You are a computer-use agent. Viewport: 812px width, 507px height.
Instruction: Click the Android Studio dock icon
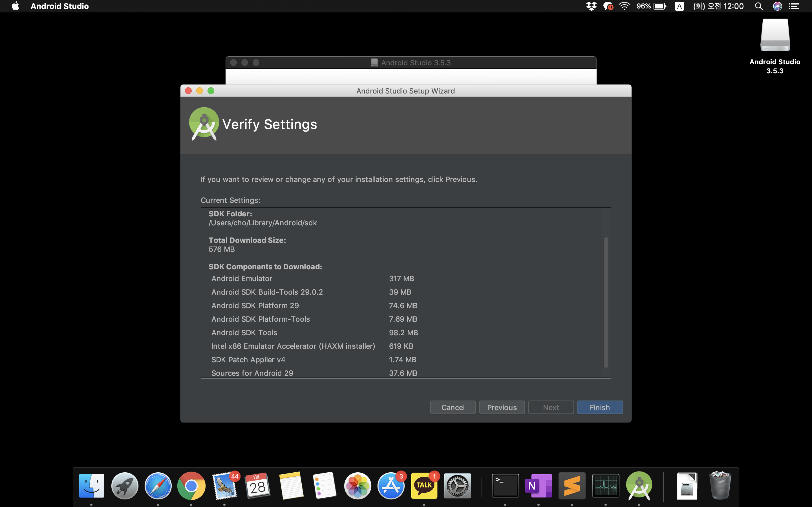(x=639, y=486)
